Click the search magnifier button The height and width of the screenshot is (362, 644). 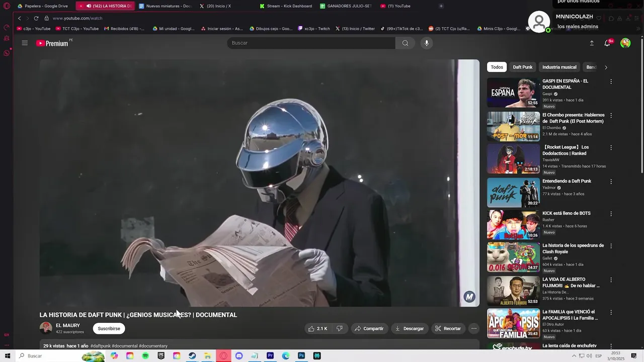(x=405, y=43)
